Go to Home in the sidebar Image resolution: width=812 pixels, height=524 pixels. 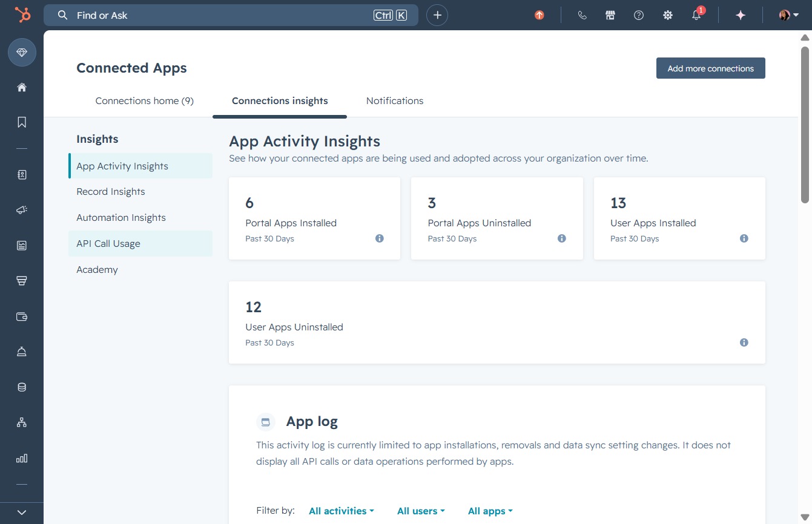pos(22,87)
